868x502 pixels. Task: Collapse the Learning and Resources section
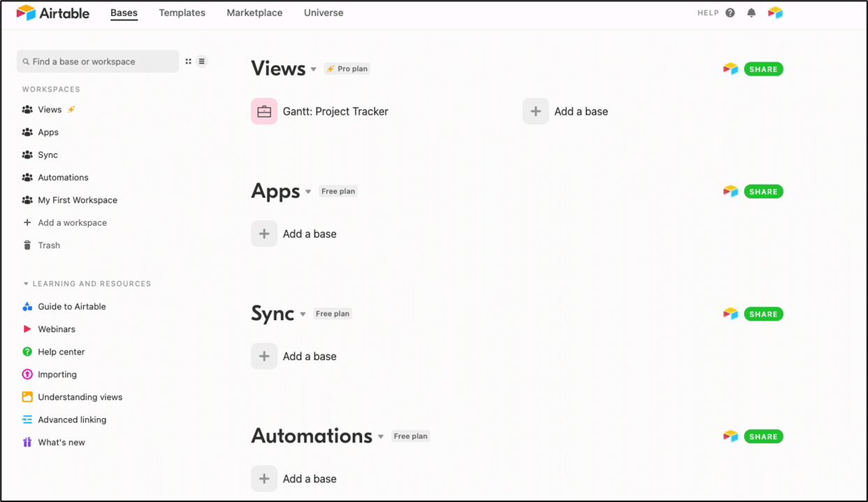tap(26, 284)
